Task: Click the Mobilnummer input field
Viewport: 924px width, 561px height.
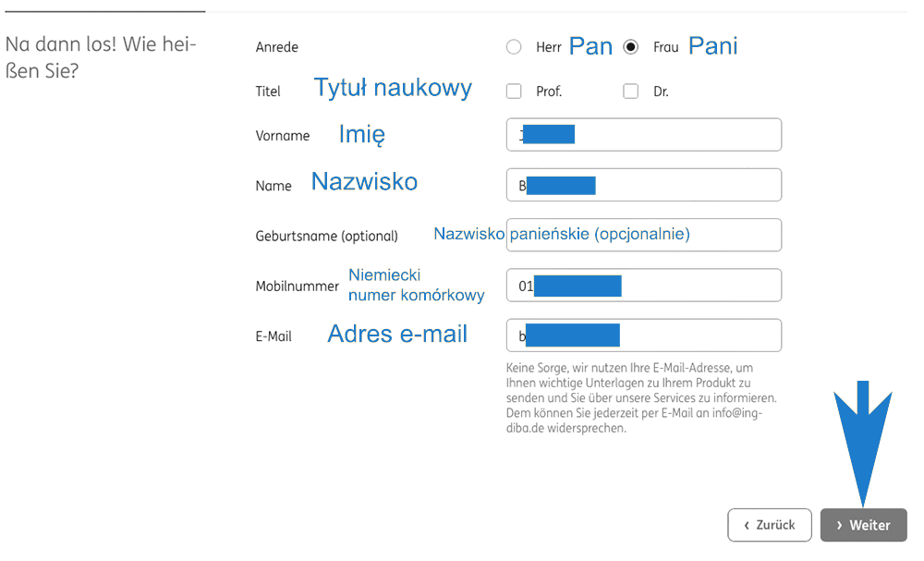Action: pyautogui.click(x=644, y=285)
